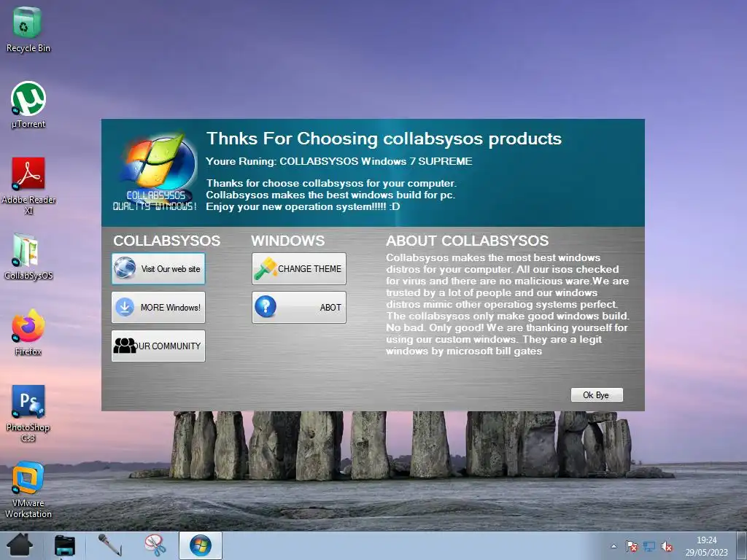
Task: Click the Action Center flag tray icon
Action: point(632,546)
